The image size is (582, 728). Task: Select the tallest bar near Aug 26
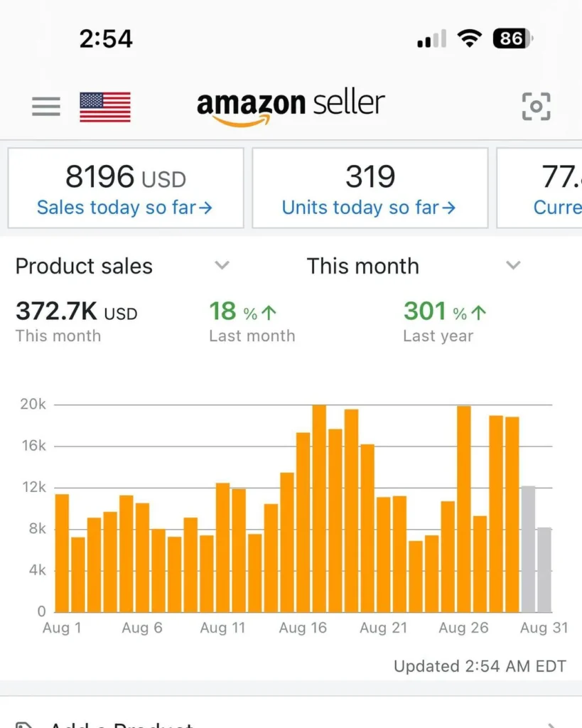(x=464, y=508)
